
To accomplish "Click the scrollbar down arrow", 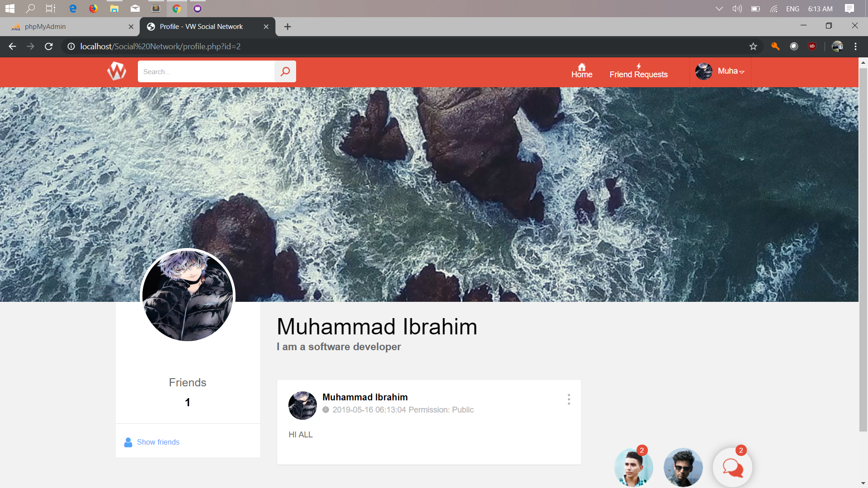I will click(x=863, y=483).
